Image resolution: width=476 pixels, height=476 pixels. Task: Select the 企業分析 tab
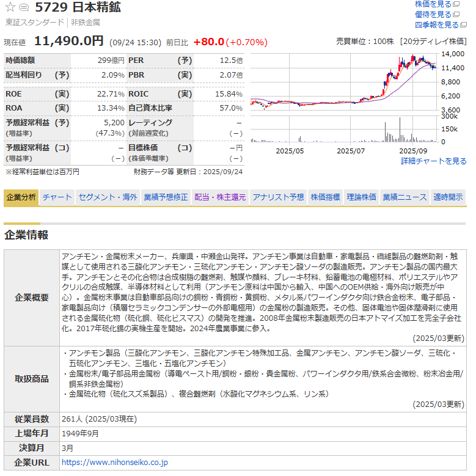pyautogui.click(x=21, y=197)
